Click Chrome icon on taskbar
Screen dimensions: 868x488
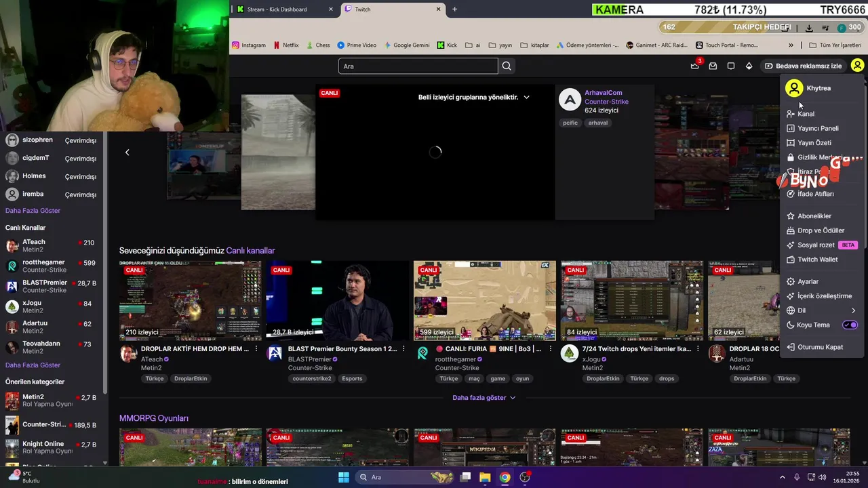[x=505, y=477]
